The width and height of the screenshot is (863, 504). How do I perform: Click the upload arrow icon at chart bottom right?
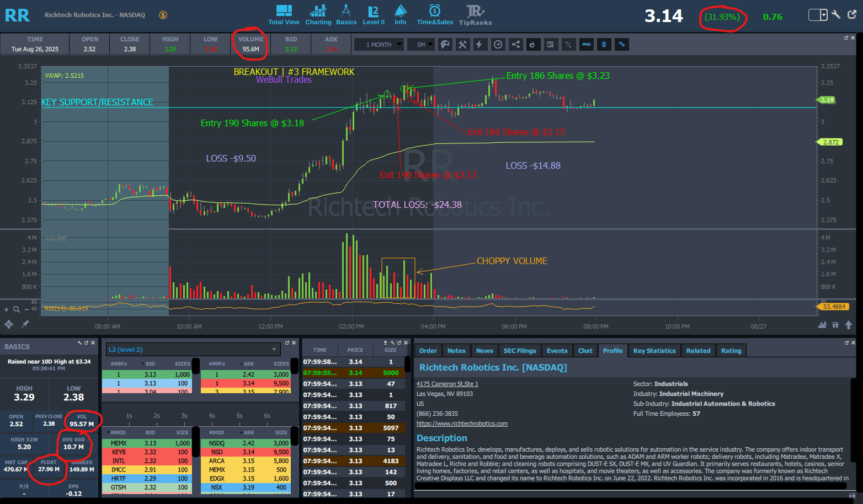pyautogui.click(x=849, y=325)
